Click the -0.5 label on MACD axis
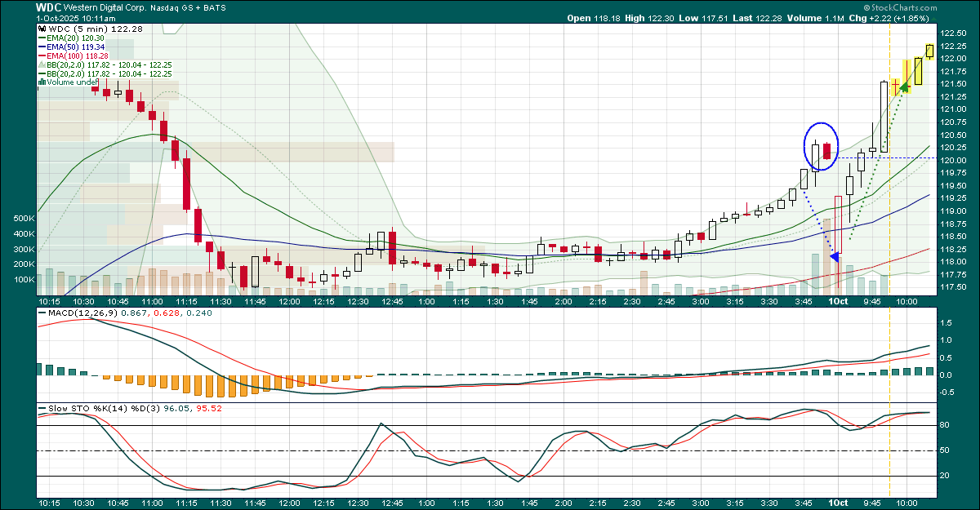The width and height of the screenshot is (980, 510). click(x=948, y=392)
